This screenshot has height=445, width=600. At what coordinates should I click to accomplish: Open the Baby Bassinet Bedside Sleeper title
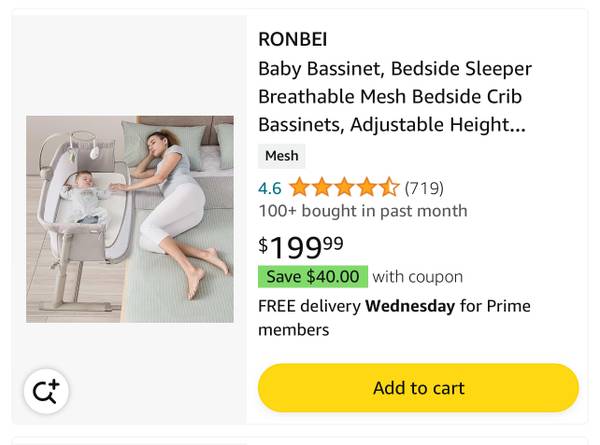pos(394,69)
